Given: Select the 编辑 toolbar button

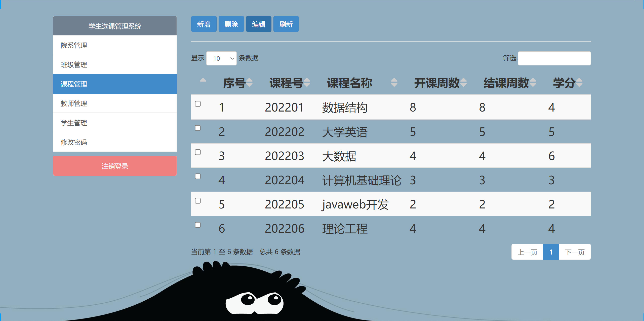Looking at the screenshot, I should pos(259,24).
